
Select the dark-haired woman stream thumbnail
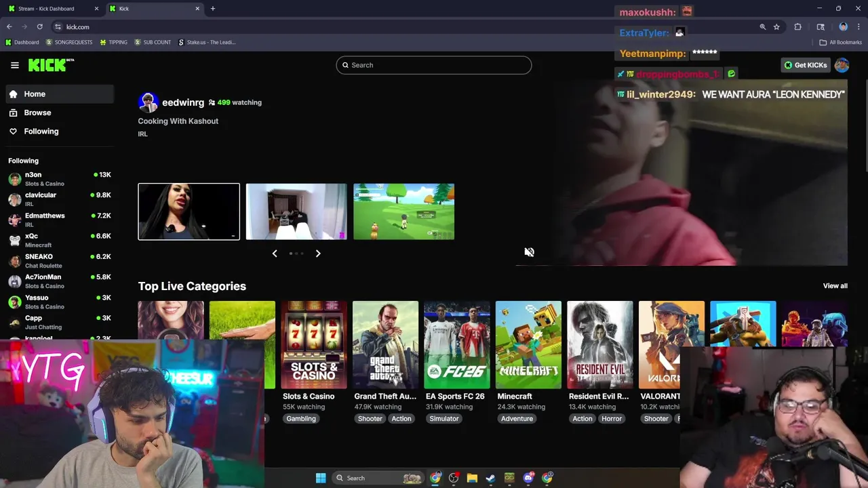[189, 211]
